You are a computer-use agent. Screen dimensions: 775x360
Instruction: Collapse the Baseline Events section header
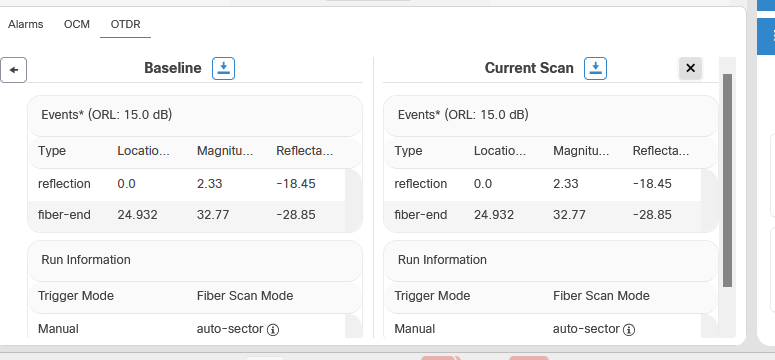tap(195, 115)
